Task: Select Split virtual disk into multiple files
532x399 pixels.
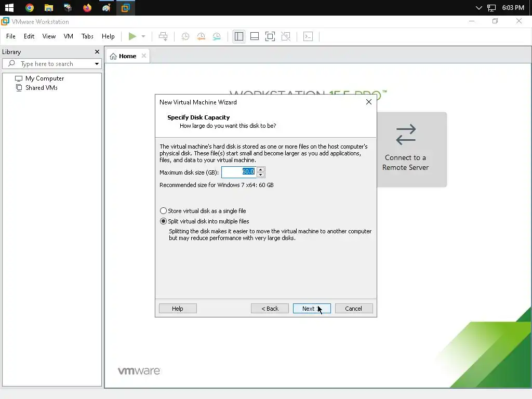Action: point(205,221)
